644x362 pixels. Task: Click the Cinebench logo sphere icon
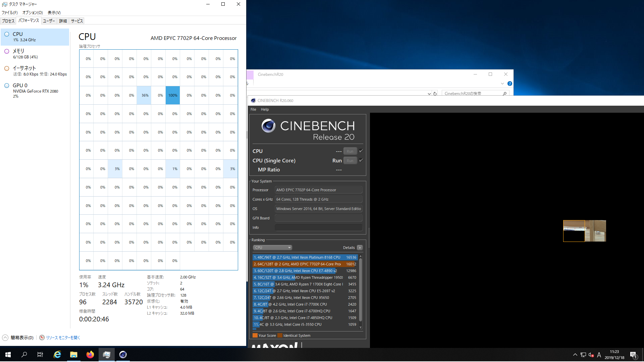coord(269,126)
